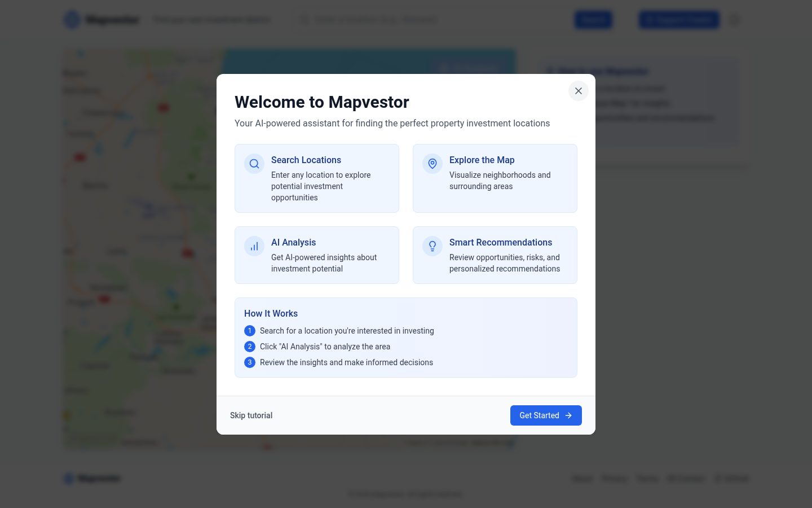Click Skip tutorial
The height and width of the screenshot is (508, 812).
click(251, 415)
